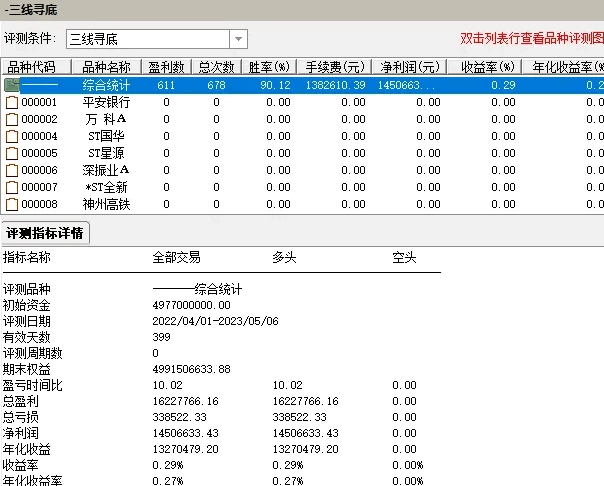The image size is (604, 486).
Task: Click the icon beside code 000007
Action: click(12, 187)
